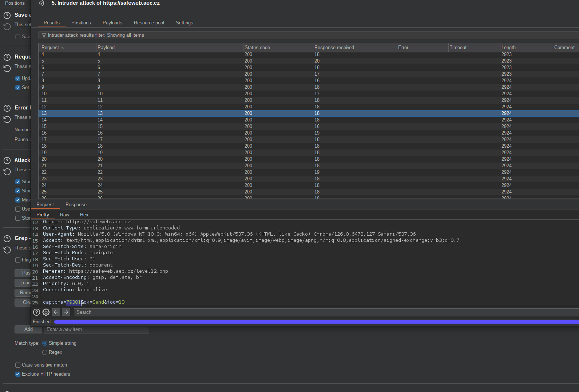Click the Load button in Grep list

point(23,283)
